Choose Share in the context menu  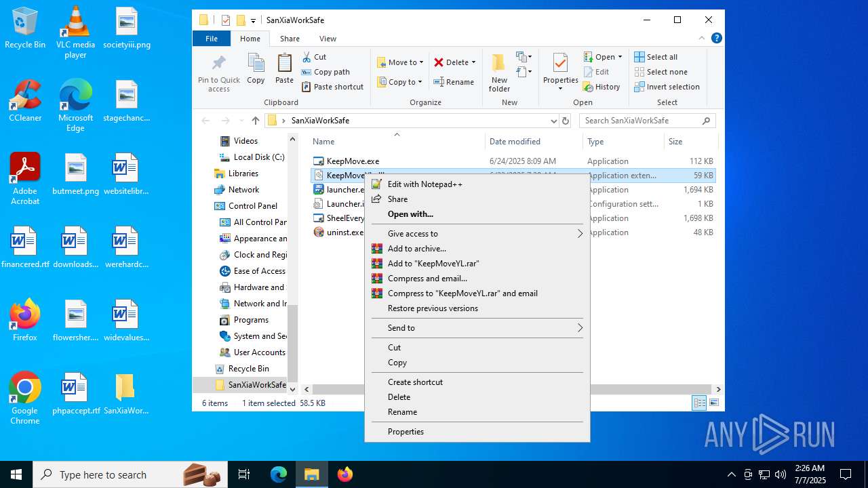tap(397, 199)
